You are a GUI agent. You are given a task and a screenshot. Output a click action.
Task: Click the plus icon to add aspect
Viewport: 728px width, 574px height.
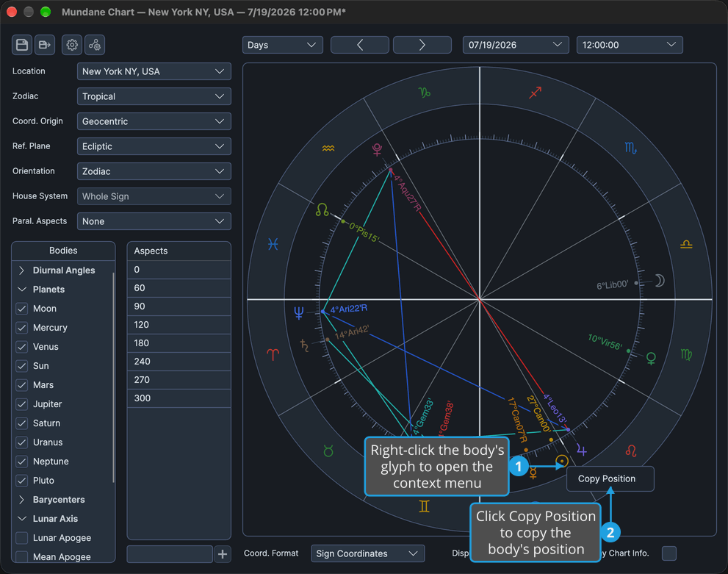223,554
